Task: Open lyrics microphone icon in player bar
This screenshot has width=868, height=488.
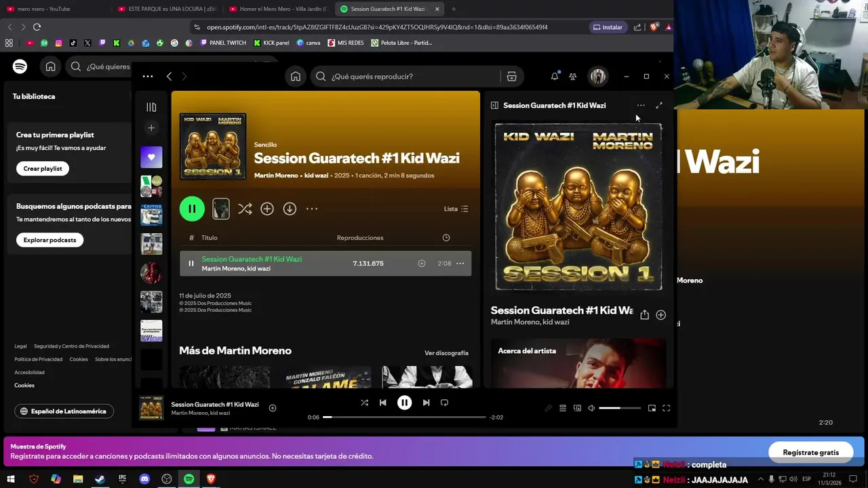Action: tap(549, 408)
